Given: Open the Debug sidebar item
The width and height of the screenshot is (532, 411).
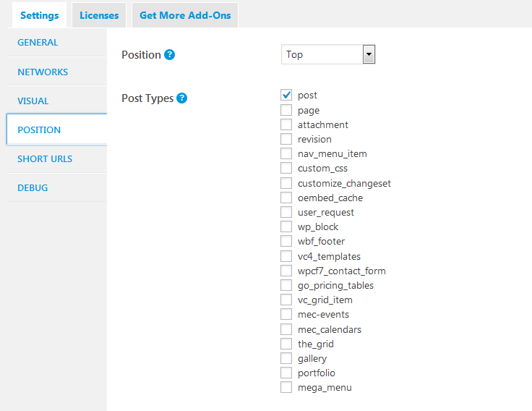Looking at the screenshot, I should tap(33, 188).
